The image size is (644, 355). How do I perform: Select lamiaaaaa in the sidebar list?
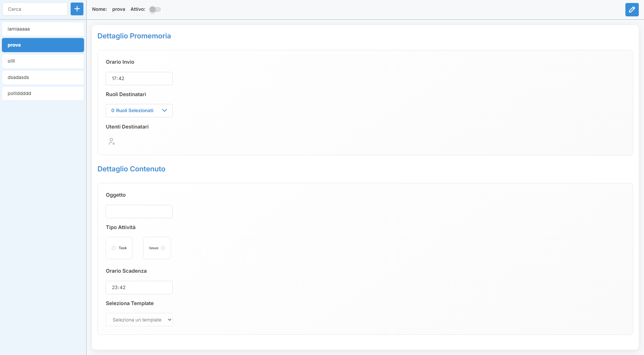43,29
